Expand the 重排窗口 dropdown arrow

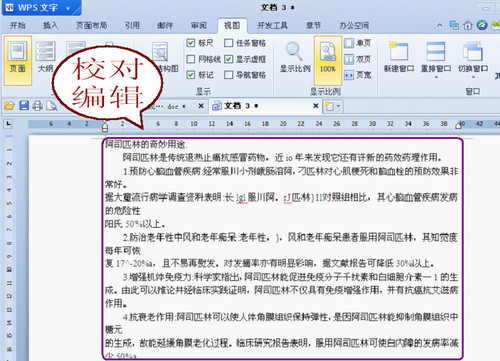436,77
